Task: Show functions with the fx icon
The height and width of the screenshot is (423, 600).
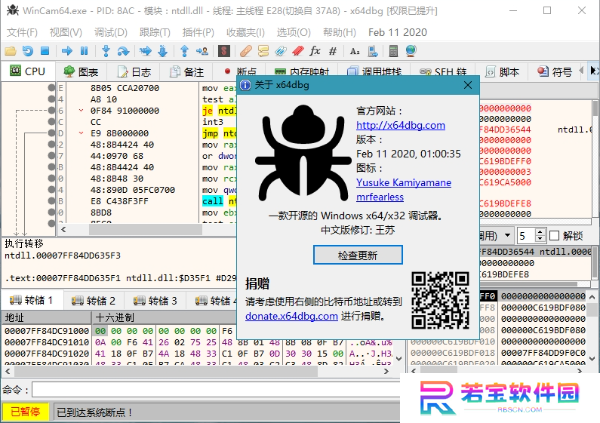Action: click(x=315, y=51)
